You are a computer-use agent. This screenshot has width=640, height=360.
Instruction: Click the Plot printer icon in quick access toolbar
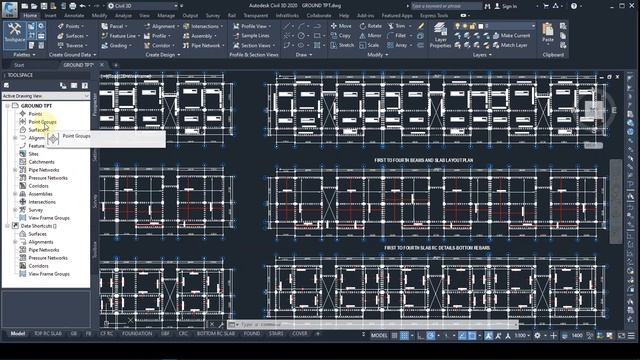click(73, 6)
